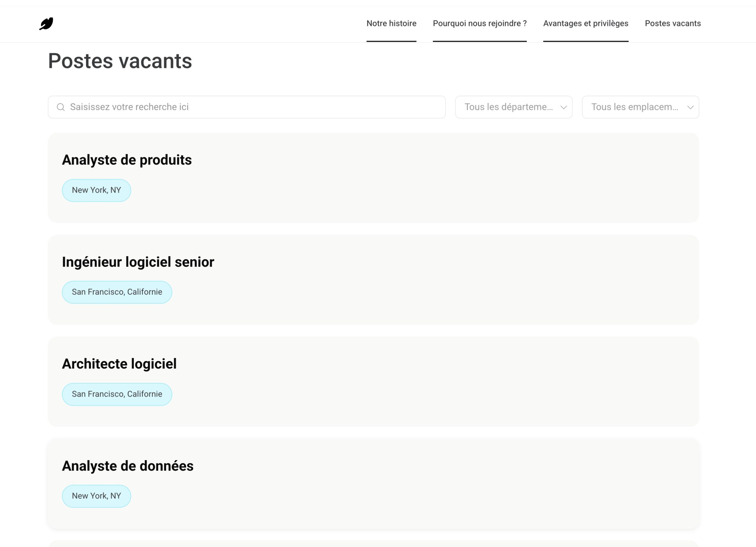Open the 'Tous les départeme...' dropdown

click(x=513, y=107)
